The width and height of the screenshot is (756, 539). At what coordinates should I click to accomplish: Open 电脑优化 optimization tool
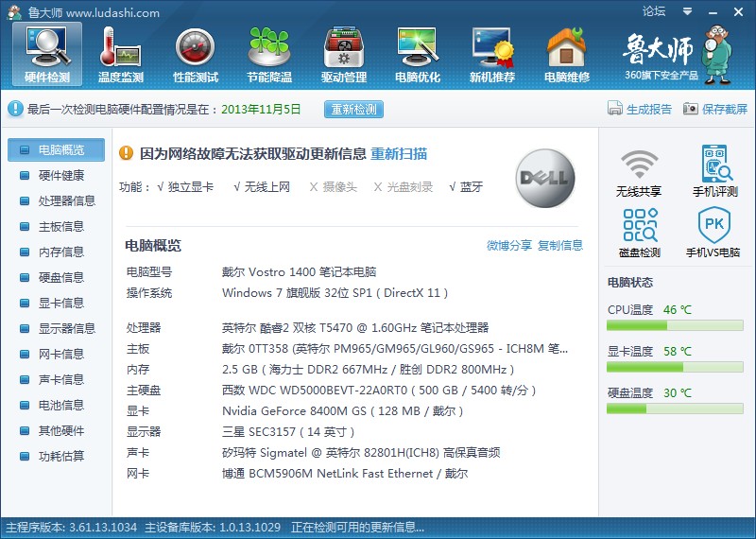tap(418, 54)
